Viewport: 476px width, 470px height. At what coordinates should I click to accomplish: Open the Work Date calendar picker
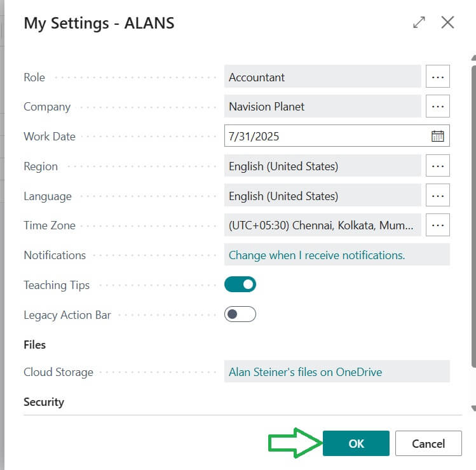point(437,136)
